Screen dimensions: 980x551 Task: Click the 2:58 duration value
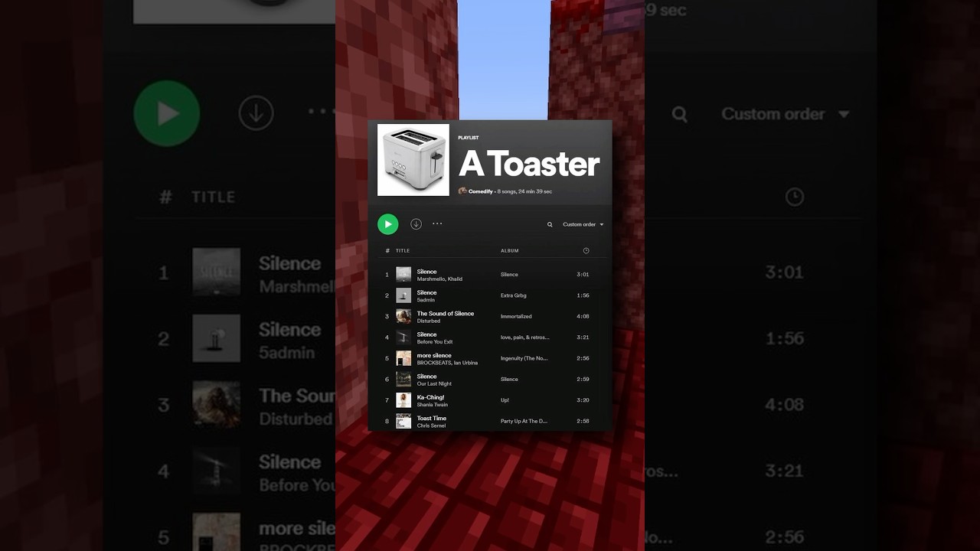coord(583,421)
